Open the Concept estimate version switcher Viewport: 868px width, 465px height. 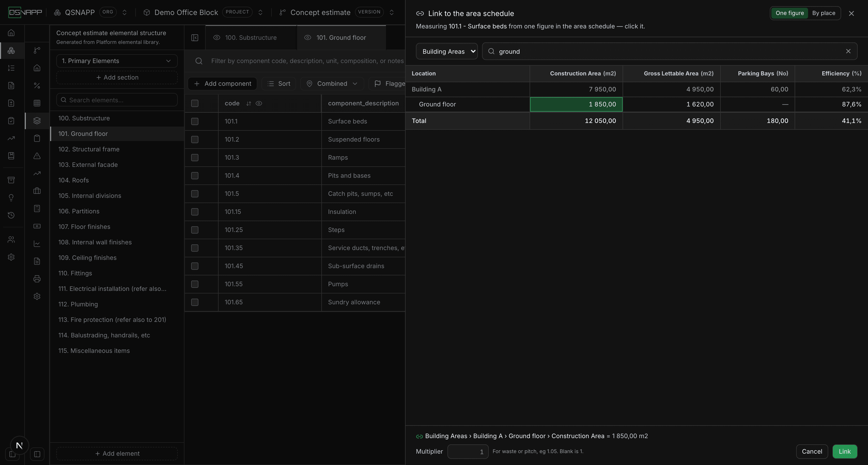tap(392, 12)
